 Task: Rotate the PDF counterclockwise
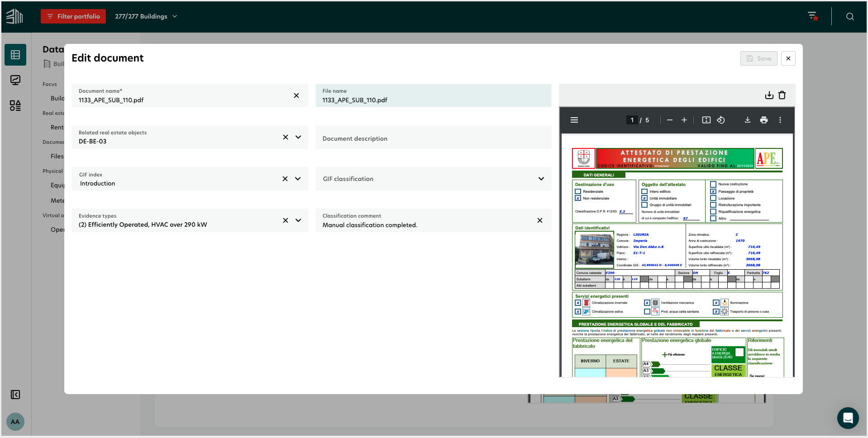point(721,120)
